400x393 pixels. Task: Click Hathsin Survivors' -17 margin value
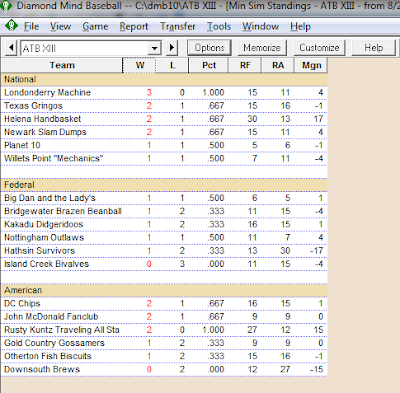click(316, 251)
